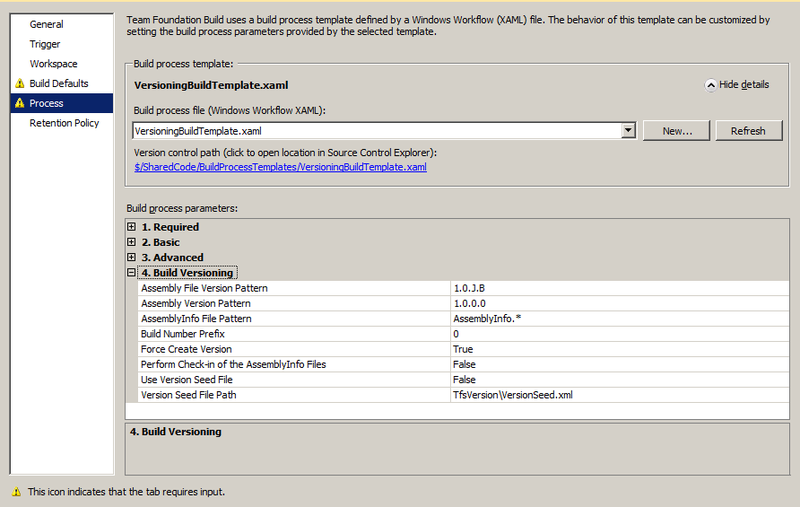Edit the value 1.0.0.0
The image size is (800, 507).
click(x=619, y=303)
